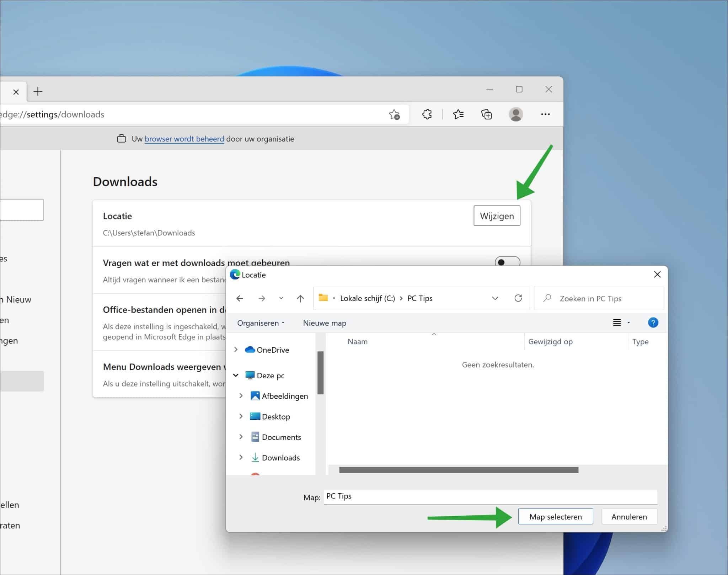Image resolution: width=728 pixels, height=575 pixels.
Task: Open Collections in the Edge toolbar
Action: pos(486,114)
